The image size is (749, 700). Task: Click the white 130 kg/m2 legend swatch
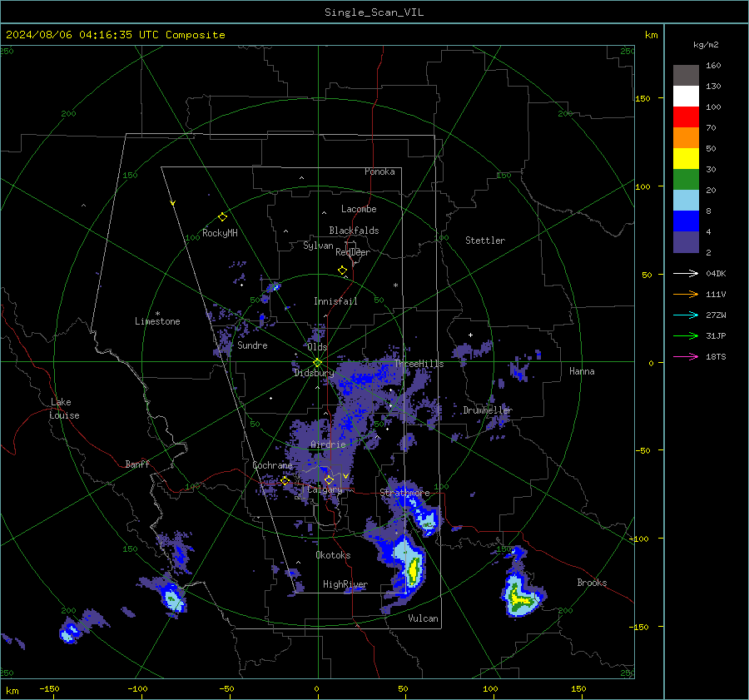[686, 96]
